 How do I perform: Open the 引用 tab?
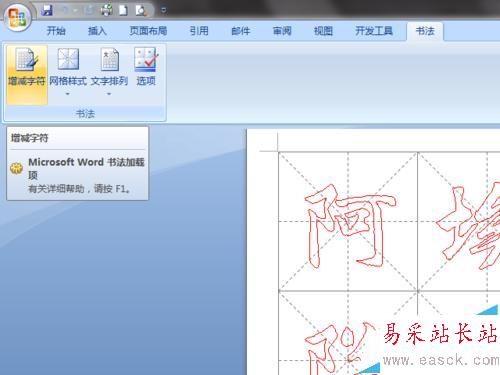pyautogui.click(x=199, y=31)
